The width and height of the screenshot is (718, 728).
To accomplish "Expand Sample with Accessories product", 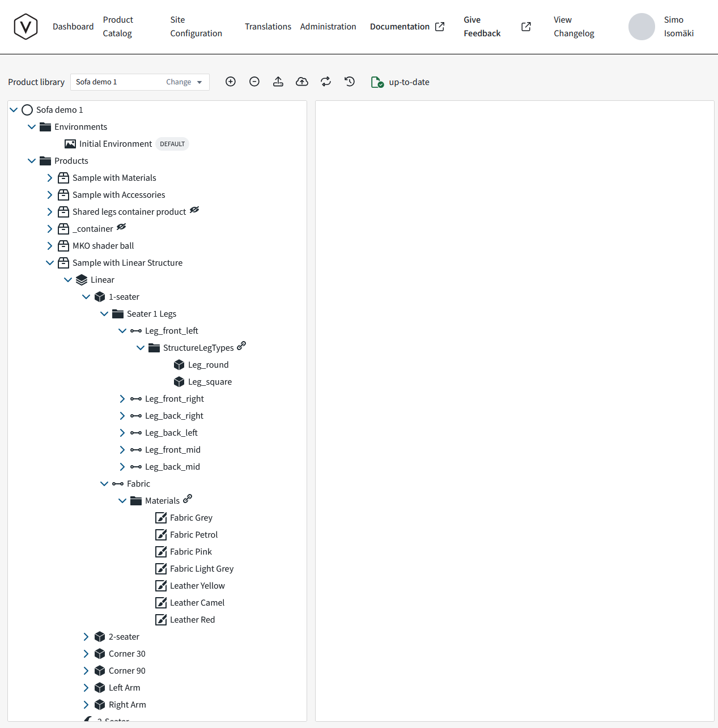I will pyautogui.click(x=50, y=195).
